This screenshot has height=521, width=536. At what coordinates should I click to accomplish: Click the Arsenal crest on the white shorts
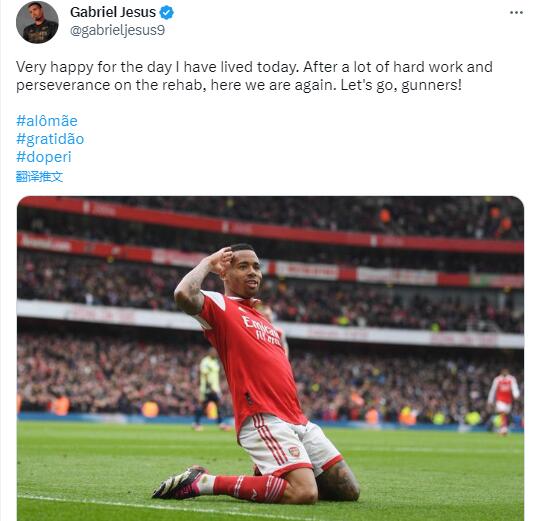click(294, 451)
